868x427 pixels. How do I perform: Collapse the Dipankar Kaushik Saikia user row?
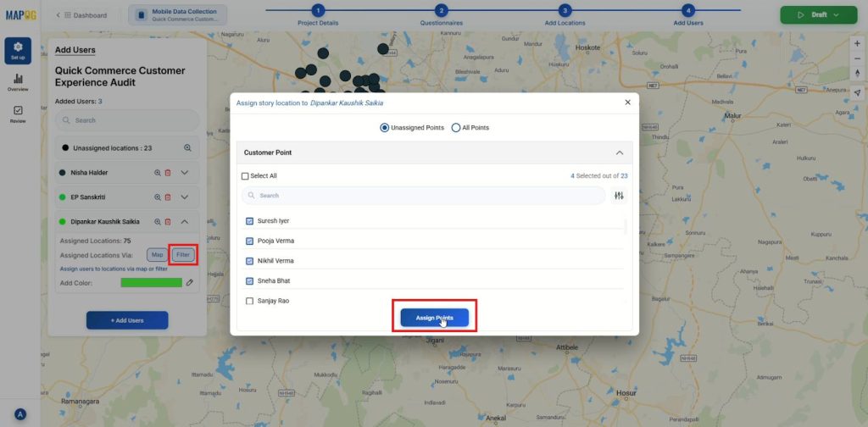(x=185, y=222)
